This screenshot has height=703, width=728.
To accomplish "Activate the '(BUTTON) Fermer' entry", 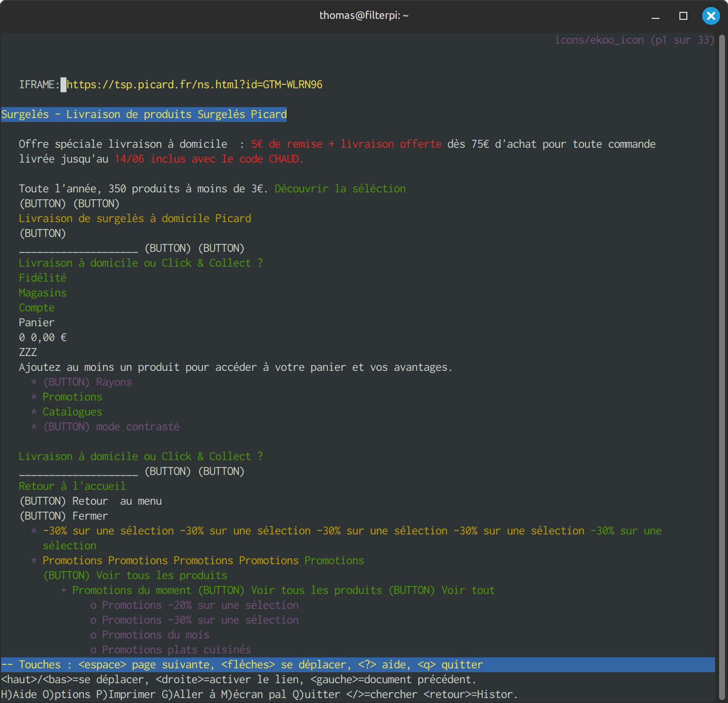I will click(x=63, y=516).
